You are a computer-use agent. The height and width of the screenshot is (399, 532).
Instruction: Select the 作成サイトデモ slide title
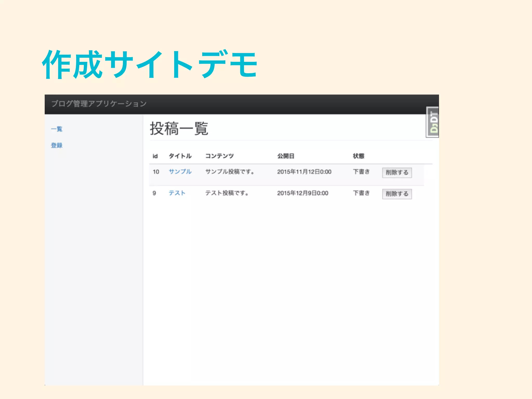[150, 64]
